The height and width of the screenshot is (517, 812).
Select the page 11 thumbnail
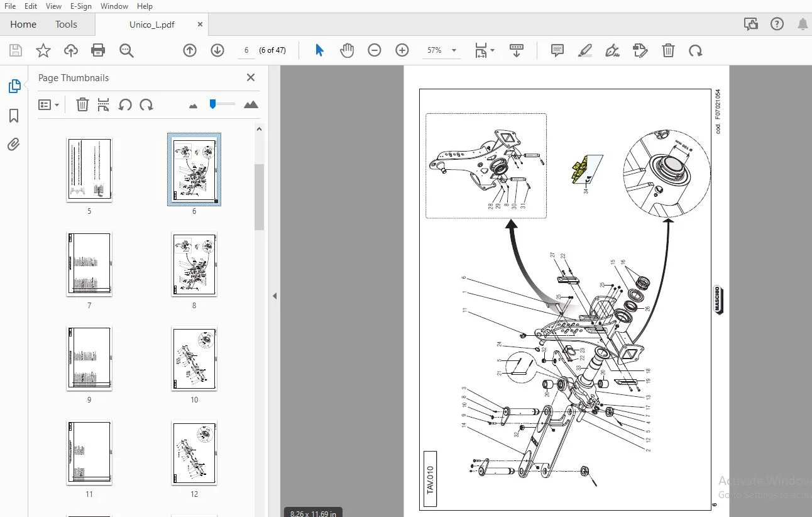(x=89, y=453)
